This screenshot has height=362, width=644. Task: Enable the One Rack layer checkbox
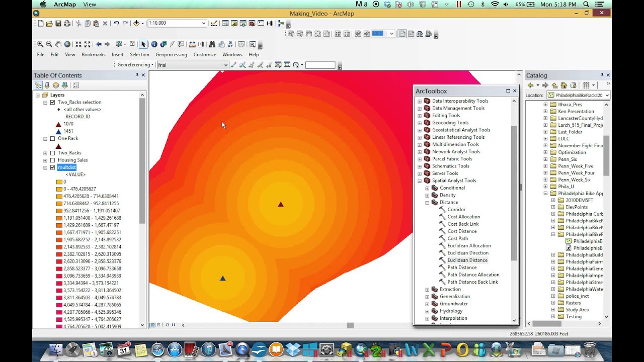pyautogui.click(x=52, y=138)
